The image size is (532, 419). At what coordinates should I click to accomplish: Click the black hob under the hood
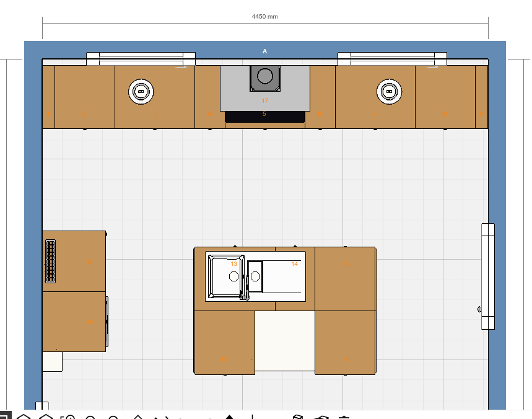264,117
